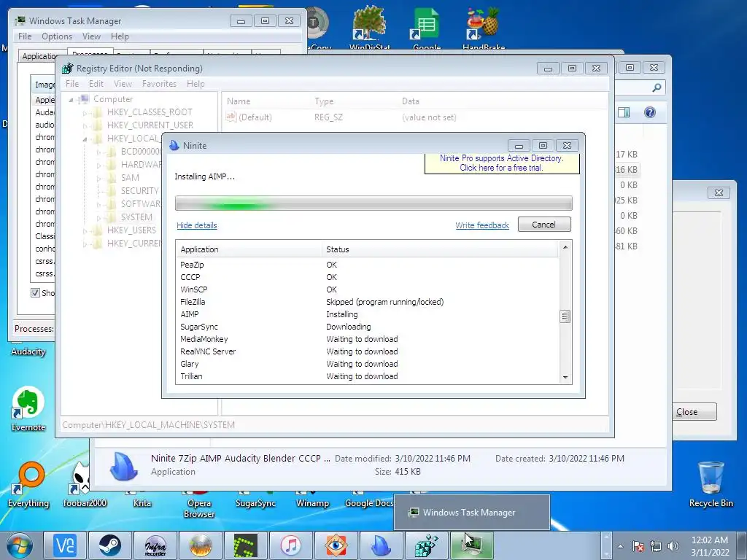Open Registry Editor Edit menu

click(96, 84)
